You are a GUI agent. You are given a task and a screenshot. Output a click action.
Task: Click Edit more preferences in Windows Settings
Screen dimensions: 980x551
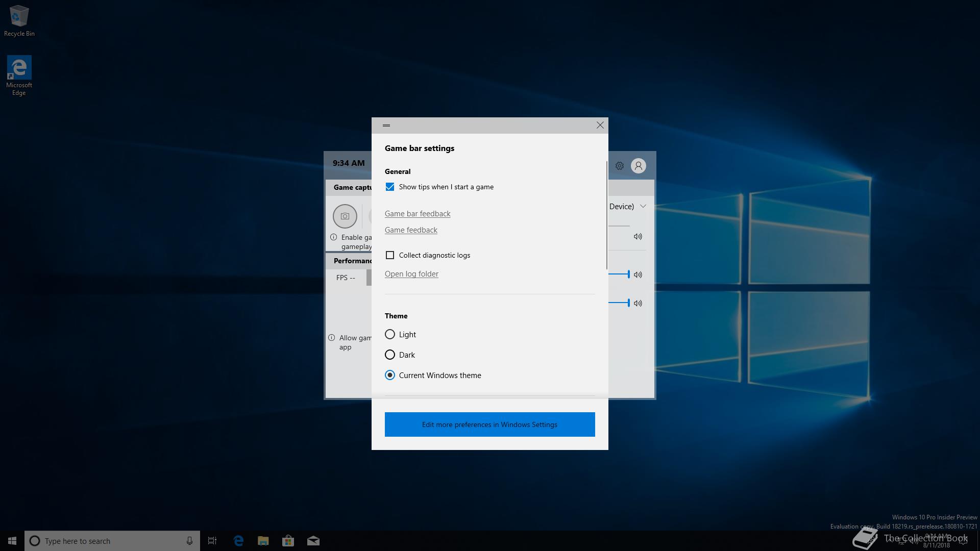pos(489,424)
